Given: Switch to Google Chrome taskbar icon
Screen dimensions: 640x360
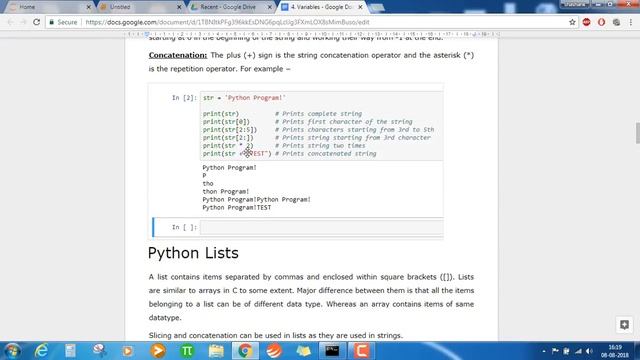Looking at the screenshot, I should click(x=245, y=351).
